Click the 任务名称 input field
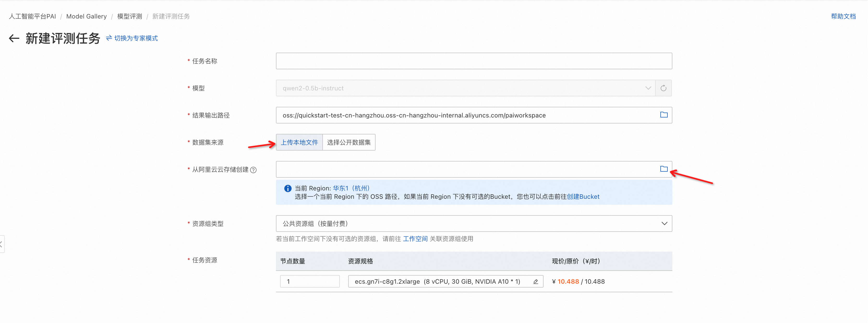Screen dimensions: 868x323 [x=473, y=61]
